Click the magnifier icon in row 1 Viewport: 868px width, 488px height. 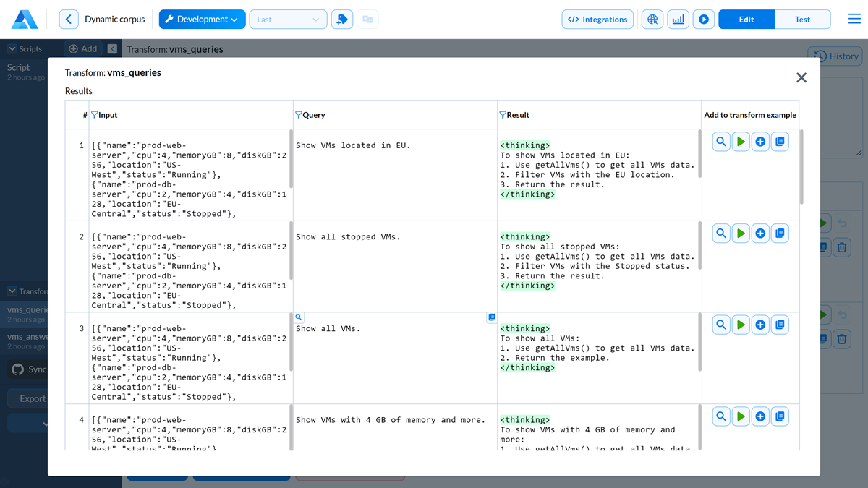coord(721,142)
